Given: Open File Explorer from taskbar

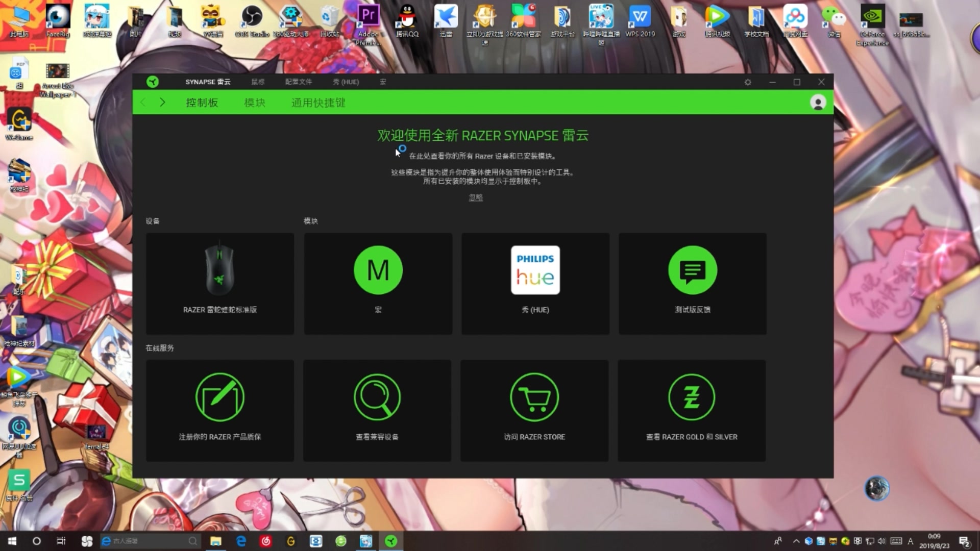Looking at the screenshot, I should point(215,541).
